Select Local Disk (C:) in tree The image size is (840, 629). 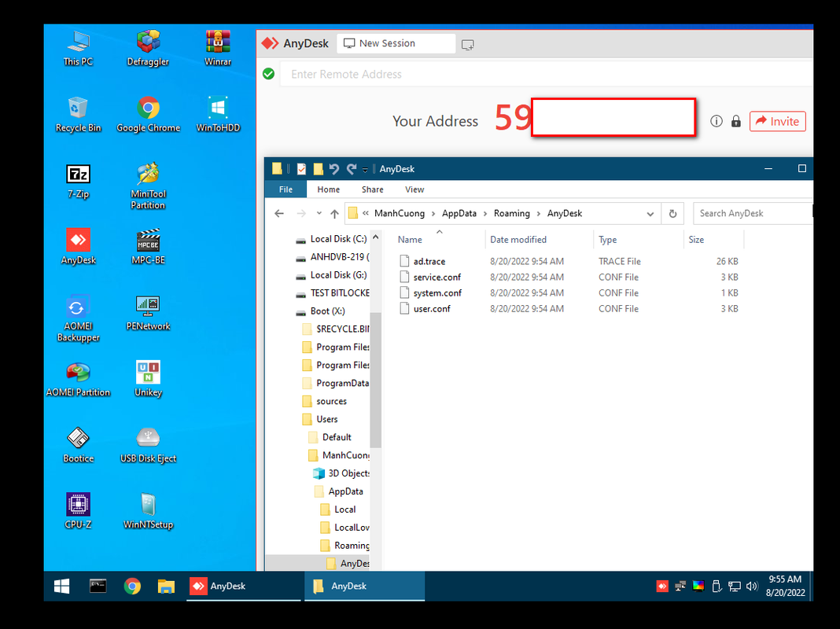point(338,239)
